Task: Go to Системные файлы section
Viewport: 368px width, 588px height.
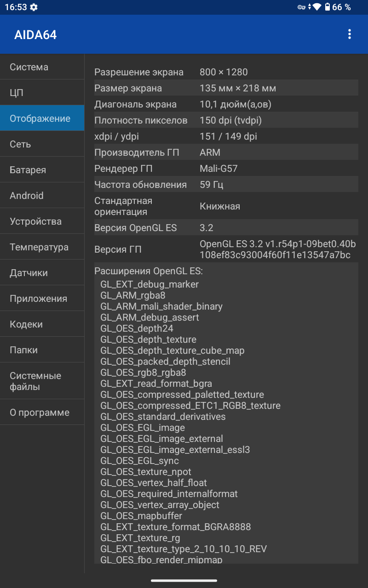Action: click(x=42, y=381)
